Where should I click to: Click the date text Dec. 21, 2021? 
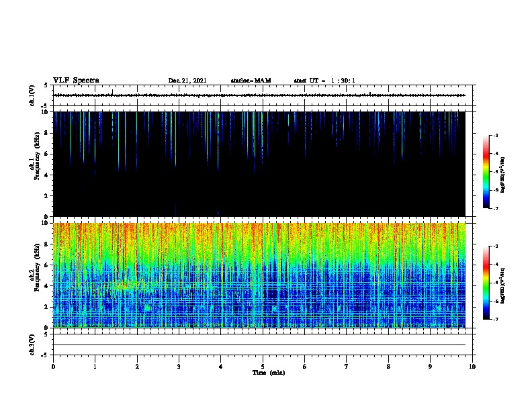click(x=187, y=81)
